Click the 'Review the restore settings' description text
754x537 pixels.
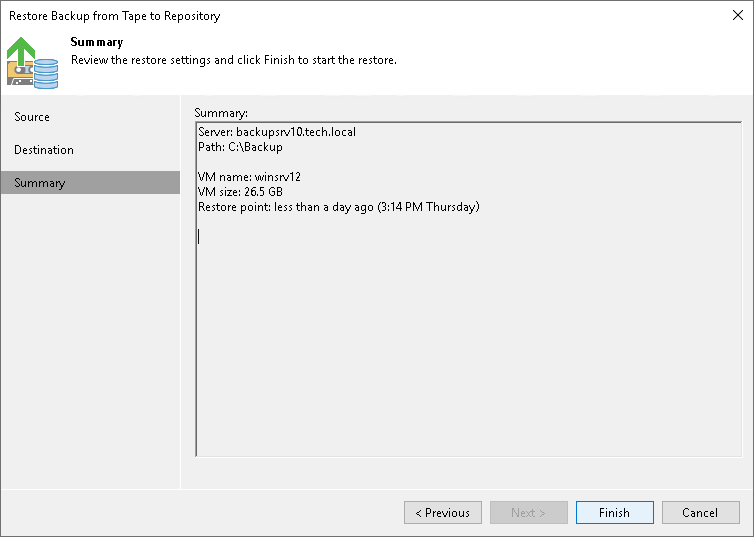tap(234, 60)
